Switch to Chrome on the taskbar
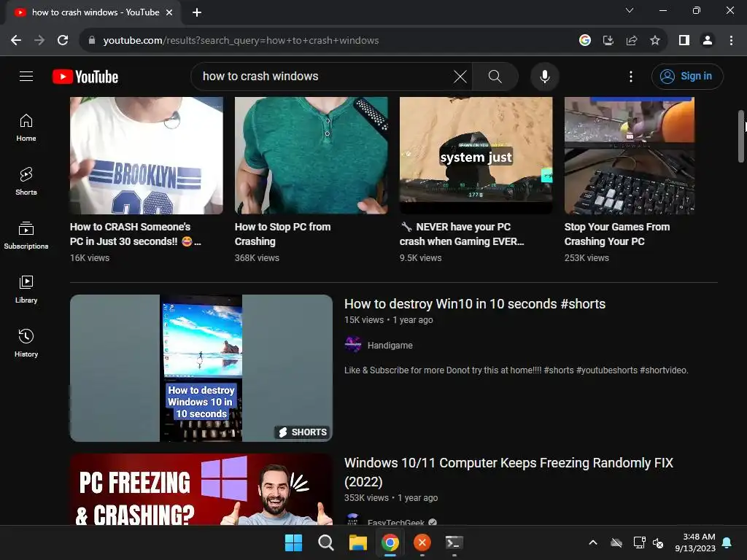Viewport: 747px width, 560px height. point(390,542)
